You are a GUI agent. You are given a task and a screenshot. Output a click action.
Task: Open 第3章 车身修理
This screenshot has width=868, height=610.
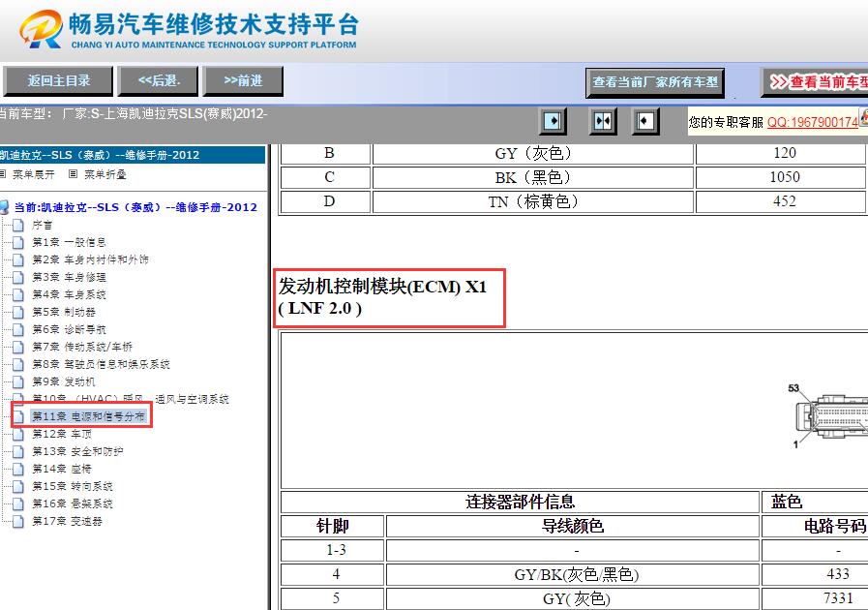click(x=69, y=277)
